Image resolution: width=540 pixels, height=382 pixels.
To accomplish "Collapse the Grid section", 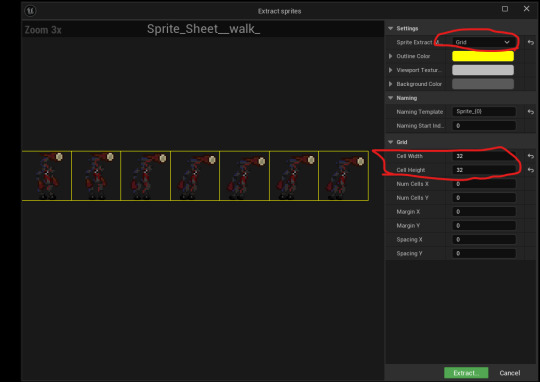I will (x=391, y=142).
